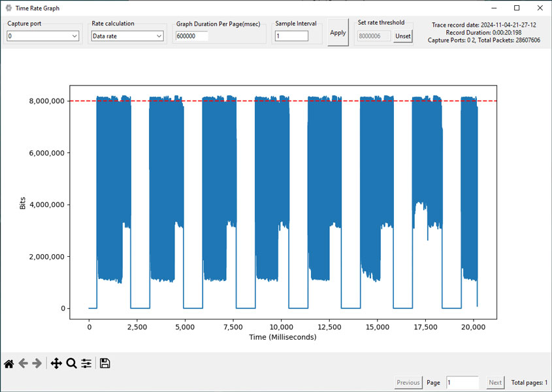Image resolution: width=552 pixels, height=392 pixels.
Task: Activate the Zoom magnifier tool
Action: [71, 363]
